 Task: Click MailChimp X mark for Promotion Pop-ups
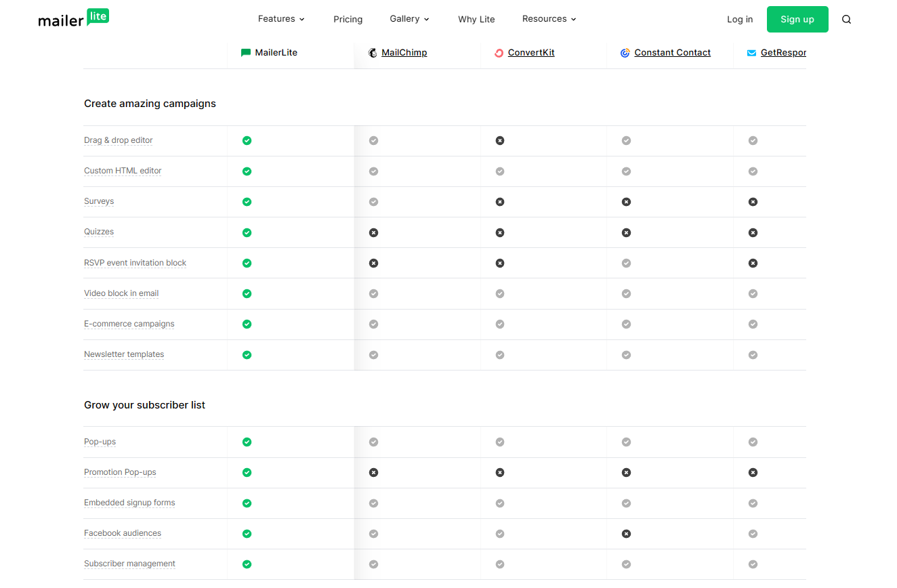373,473
